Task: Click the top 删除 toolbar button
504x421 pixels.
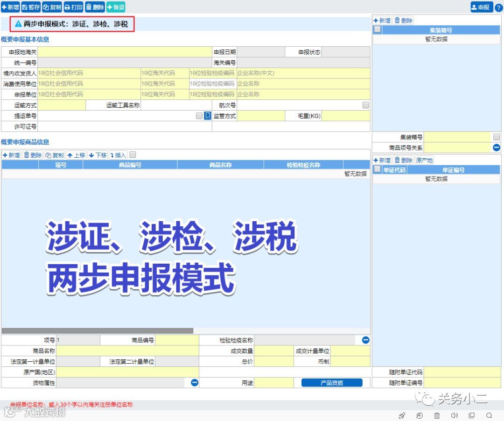Action: point(95,7)
